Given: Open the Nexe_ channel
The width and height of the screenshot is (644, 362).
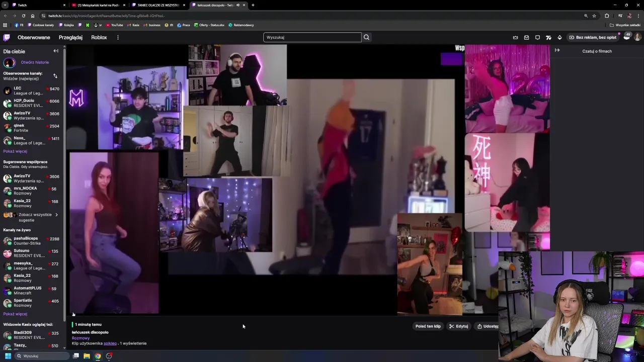Looking at the screenshot, I should (x=32, y=140).
